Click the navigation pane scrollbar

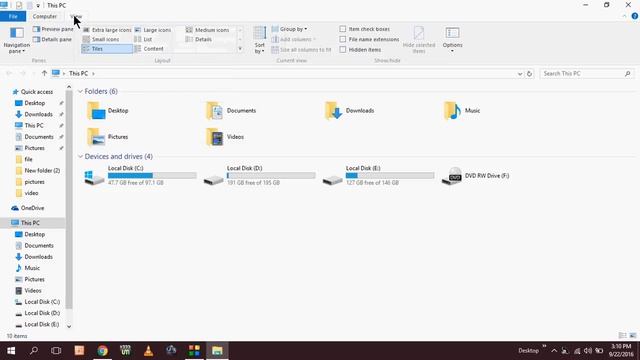[69, 200]
